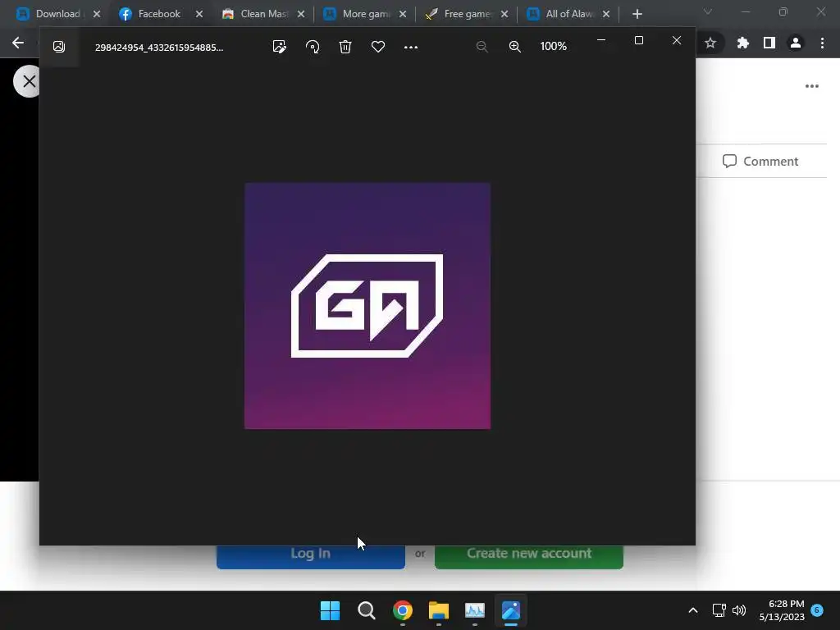Open the clock and date panel
The image size is (840, 630).
pyautogui.click(x=782, y=610)
